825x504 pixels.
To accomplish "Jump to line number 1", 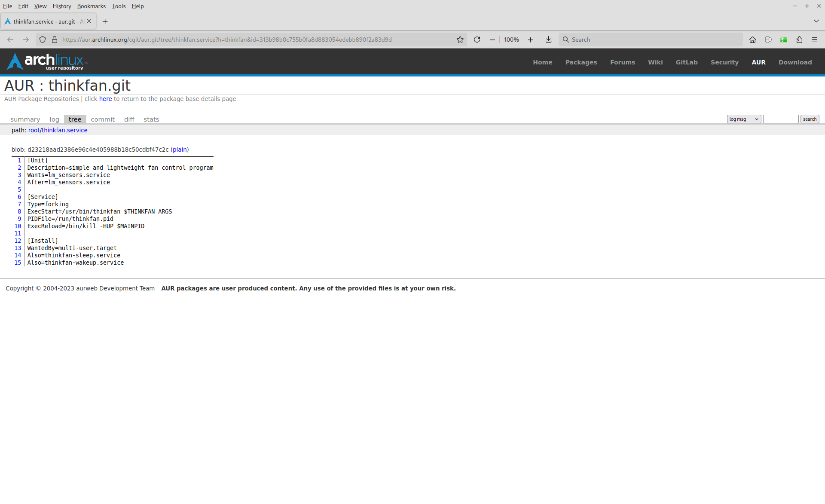I will click(19, 160).
